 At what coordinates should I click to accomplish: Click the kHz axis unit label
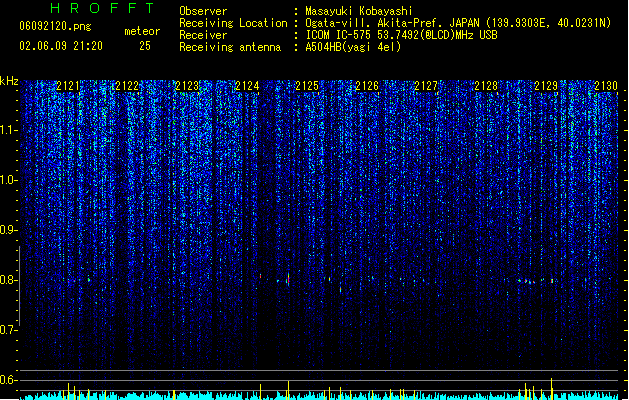coord(9,81)
